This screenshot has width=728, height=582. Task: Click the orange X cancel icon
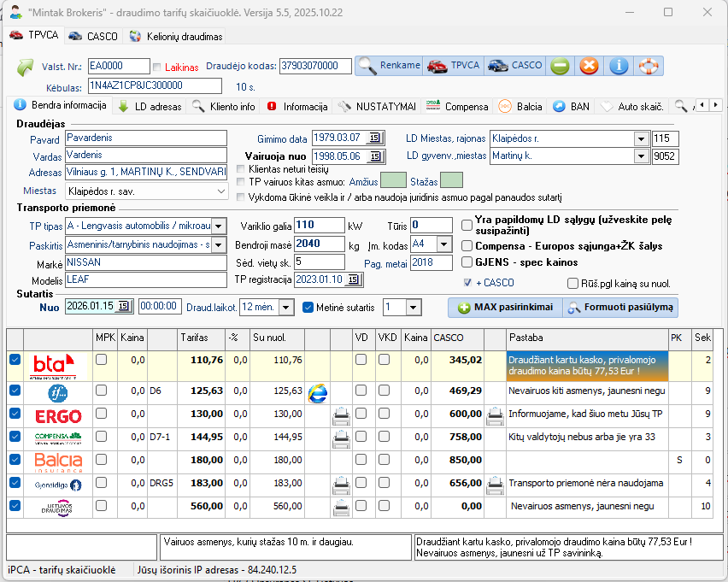(x=589, y=66)
